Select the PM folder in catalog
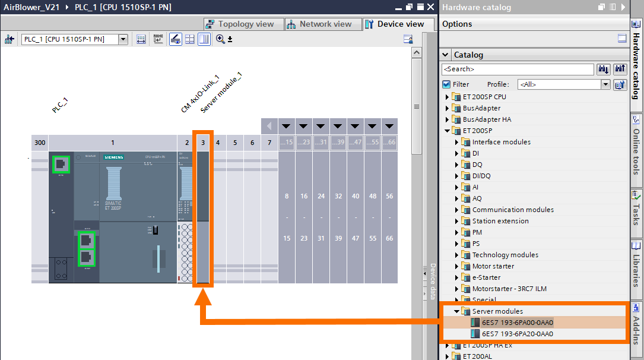This screenshot has width=644, height=360. tap(477, 232)
